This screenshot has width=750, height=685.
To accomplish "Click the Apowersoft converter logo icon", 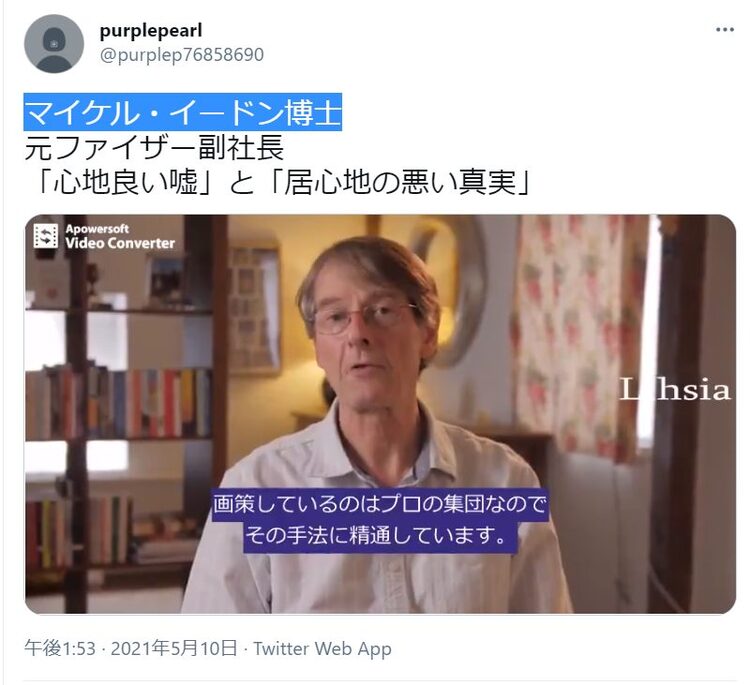I will coord(46,236).
